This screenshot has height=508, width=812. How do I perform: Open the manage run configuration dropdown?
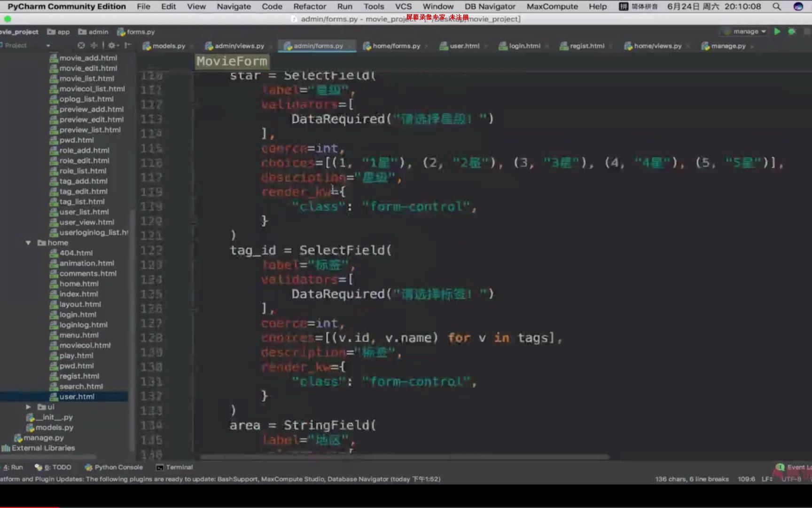[x=745, y=32]
